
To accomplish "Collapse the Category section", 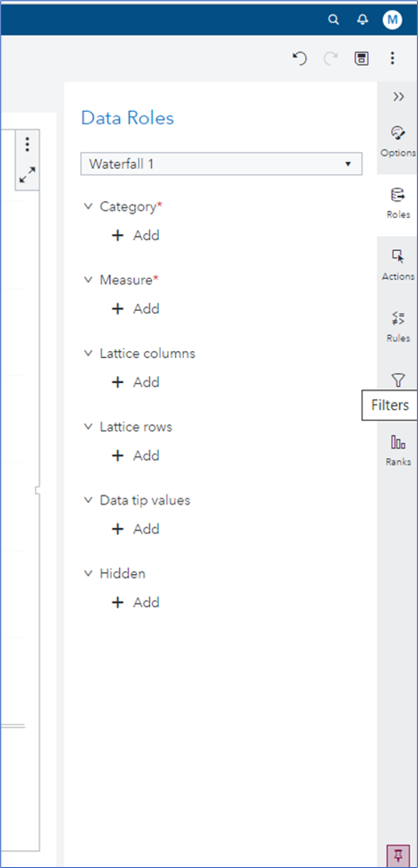I will coord(88,206).
